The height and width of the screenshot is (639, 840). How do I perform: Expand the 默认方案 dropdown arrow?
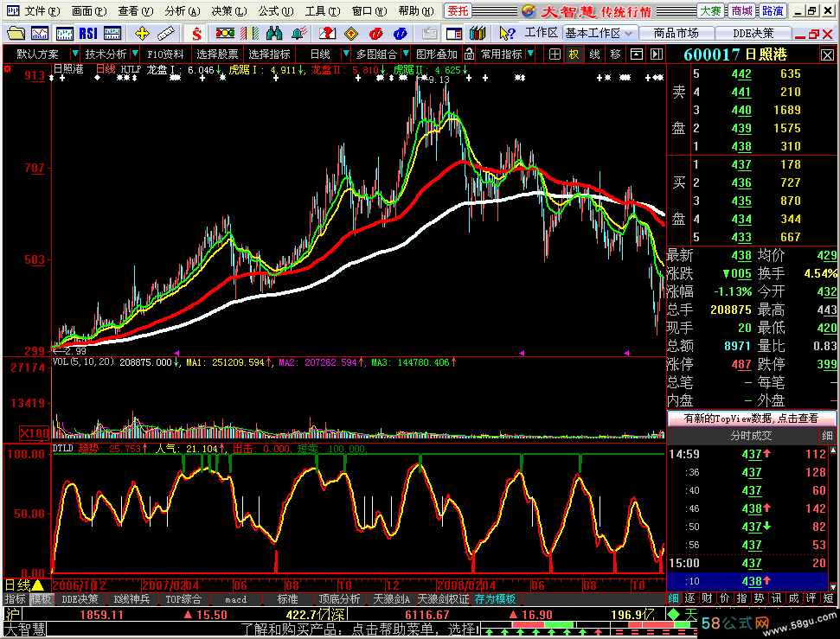click(75, 54)
